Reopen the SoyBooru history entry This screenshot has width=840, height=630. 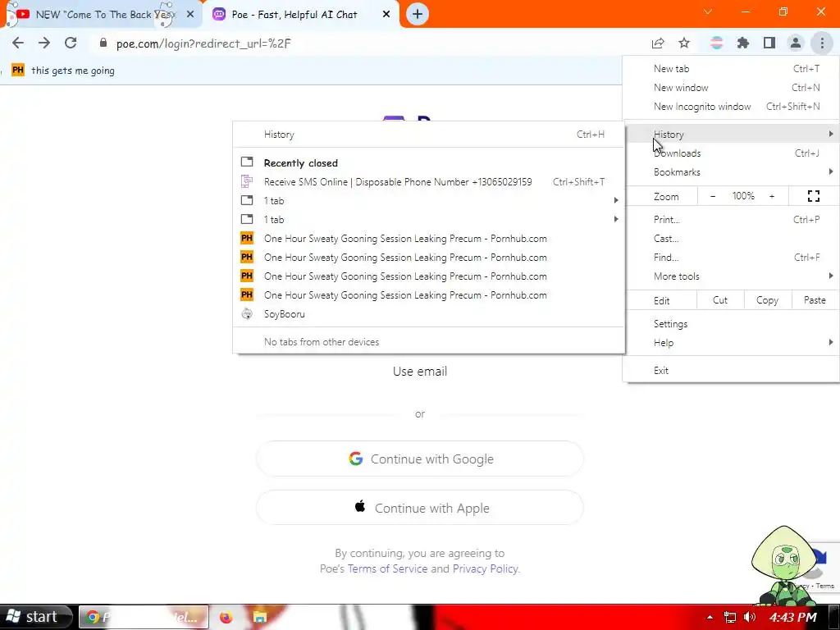tap(428, 314)
